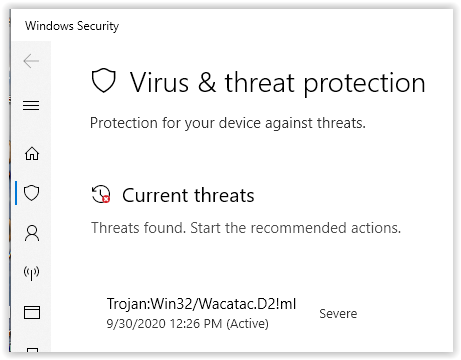461x360 pixels.
Task: Click the Virus & threat protection title
Action: tap(277, 83)
